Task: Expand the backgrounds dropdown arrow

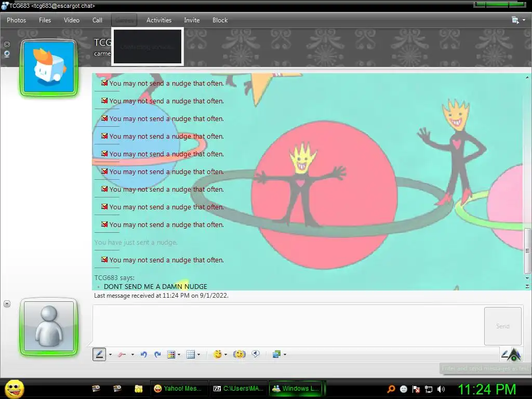Action: [x=285, y=355]
